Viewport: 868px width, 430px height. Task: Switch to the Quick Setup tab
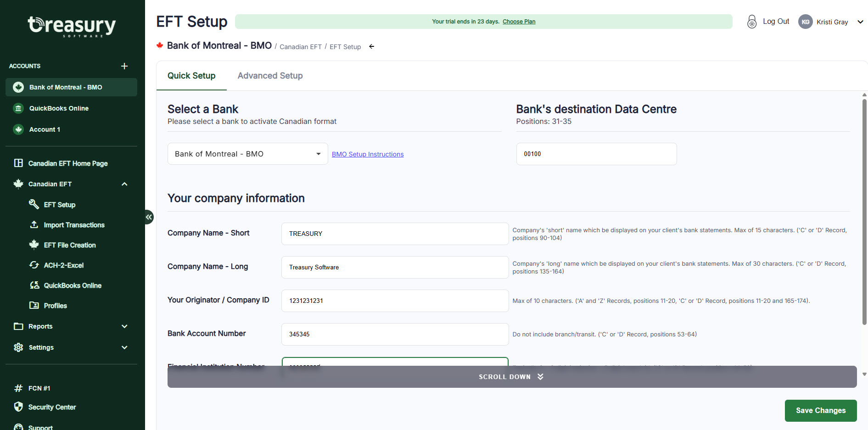click(x=191, y=76)
